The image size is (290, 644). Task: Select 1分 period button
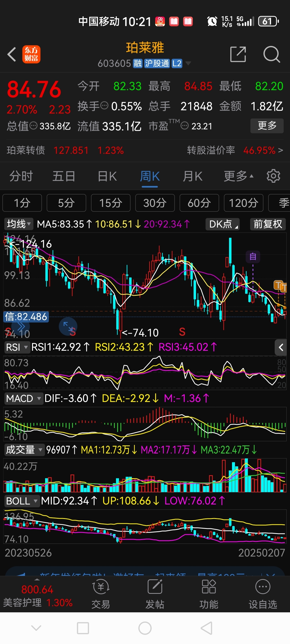tap(22, 203)
